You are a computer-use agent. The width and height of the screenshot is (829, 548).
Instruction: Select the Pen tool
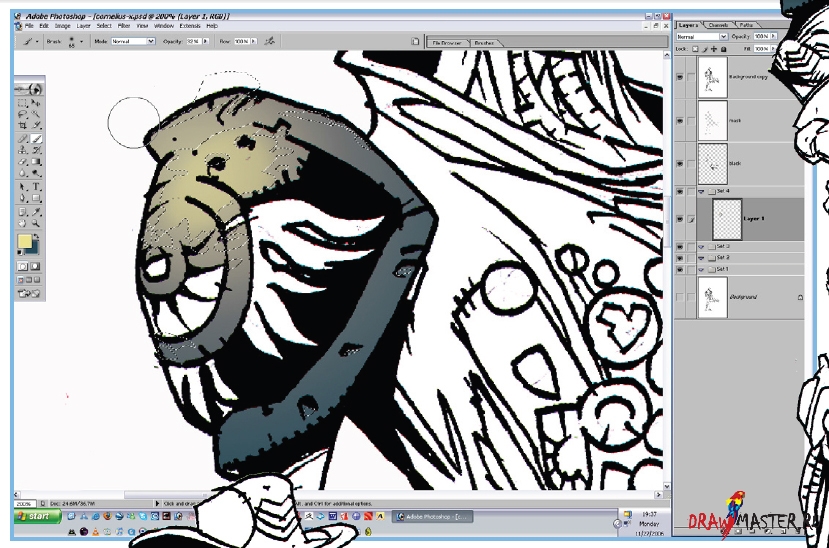pos(23,198)
